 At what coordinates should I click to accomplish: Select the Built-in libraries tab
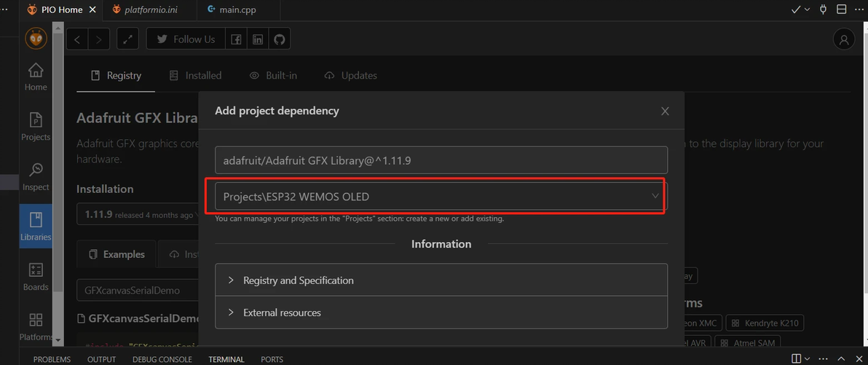coord(273,76)
